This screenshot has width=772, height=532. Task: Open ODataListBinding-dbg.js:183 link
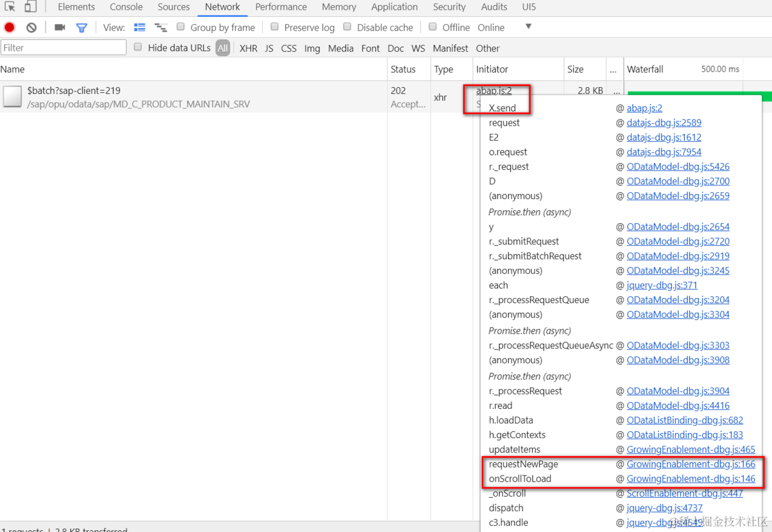685,434
